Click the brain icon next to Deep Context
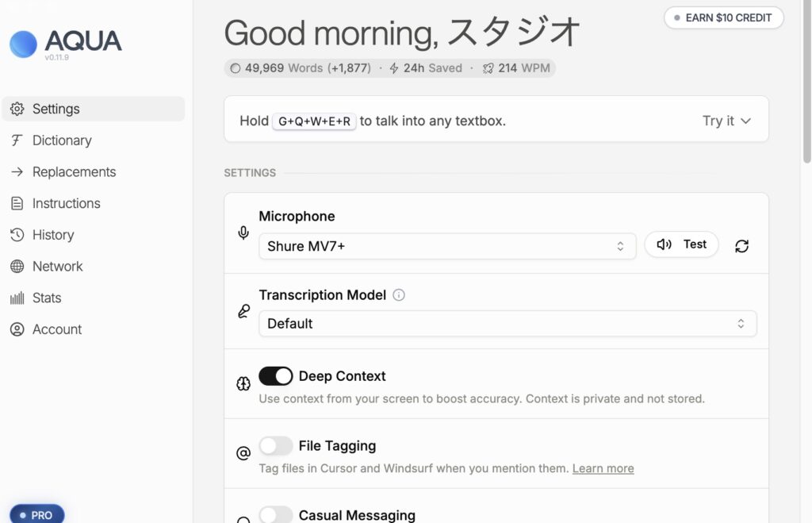 tap(243, 384)
